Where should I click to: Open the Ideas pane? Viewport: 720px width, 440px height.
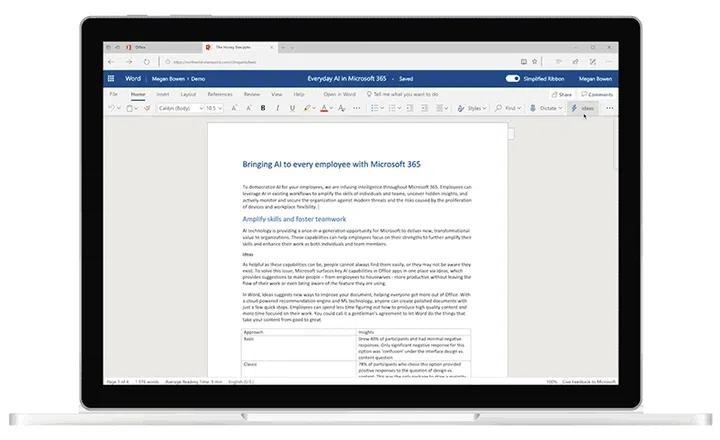point(583,108)
